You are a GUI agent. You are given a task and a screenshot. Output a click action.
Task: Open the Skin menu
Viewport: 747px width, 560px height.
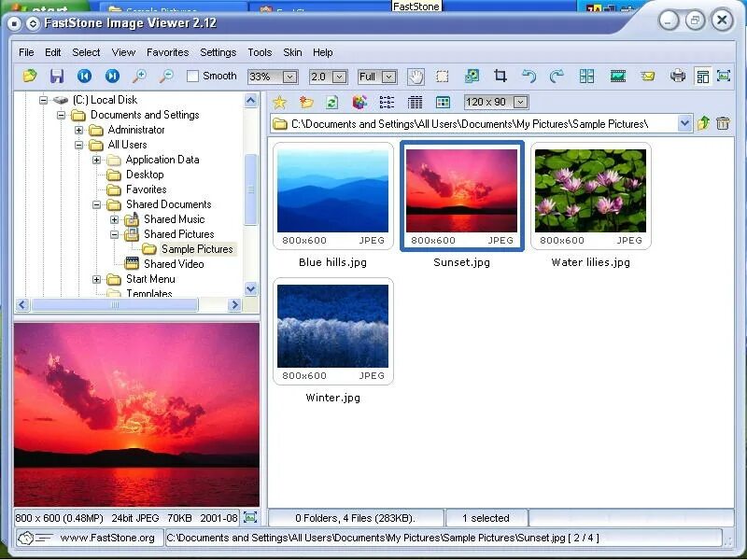[292, 52]
